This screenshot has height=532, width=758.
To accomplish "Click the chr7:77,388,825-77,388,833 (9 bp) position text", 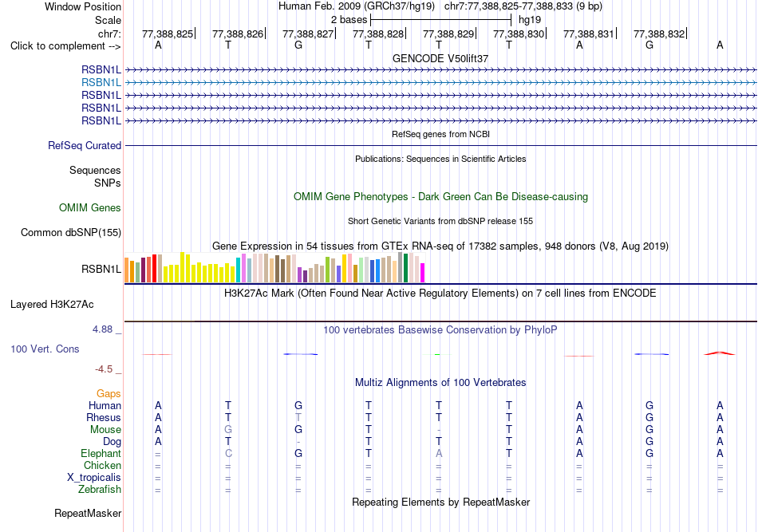I will pyautogui.click(x=523, y=6).
